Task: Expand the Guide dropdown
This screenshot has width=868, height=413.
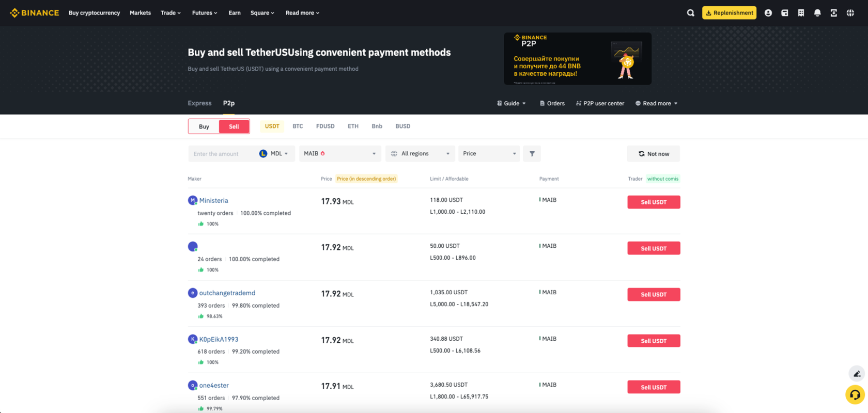Action: point(512,103)
